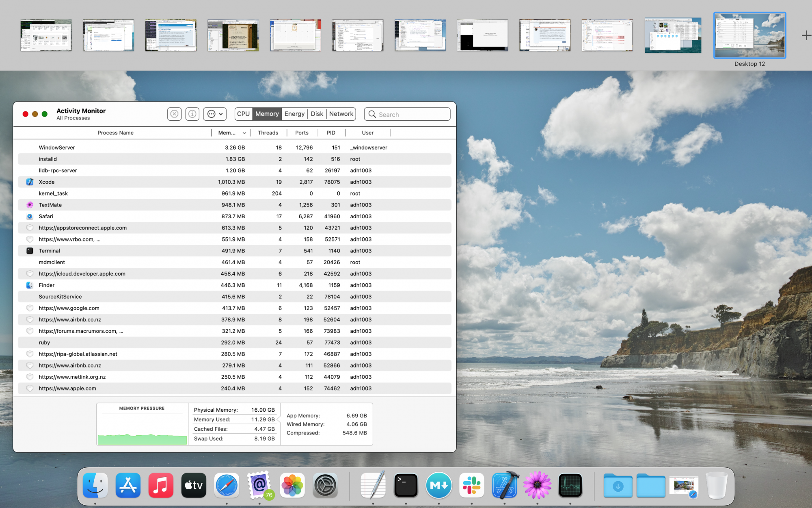Viewport: 812px width, 508px height.
Task: Click the Terminal process row icon
Action: click(30, 251)
